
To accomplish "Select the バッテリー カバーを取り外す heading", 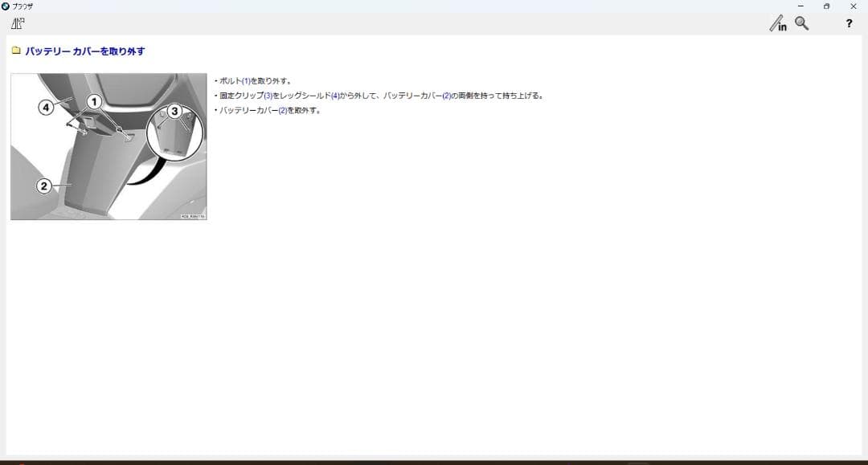I will pos(84,51).
